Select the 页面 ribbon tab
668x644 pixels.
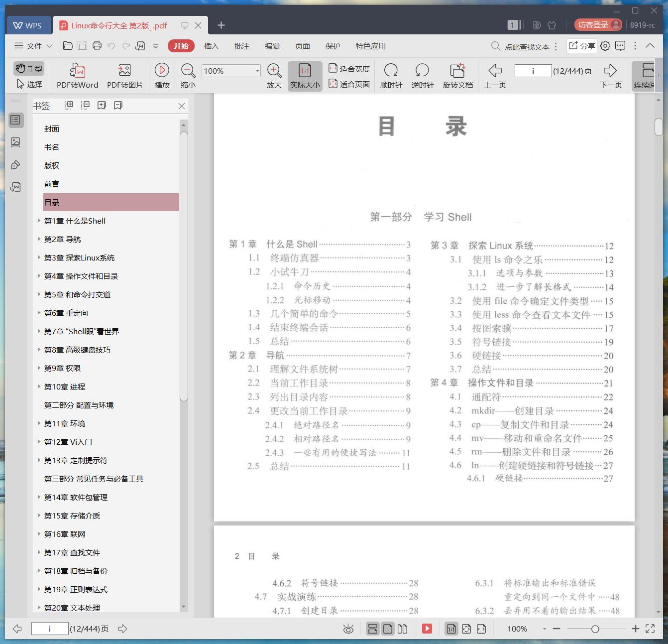point(302,46)
